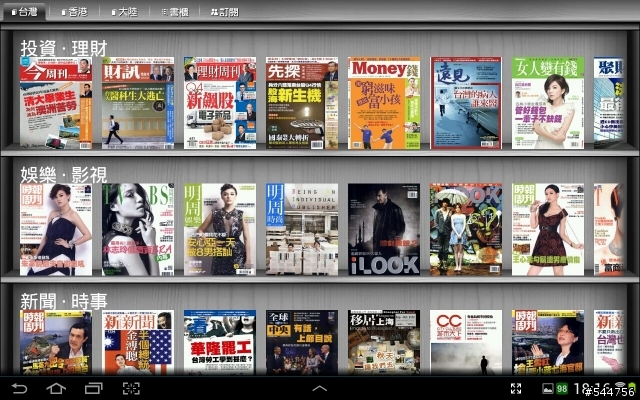
Task: Open the 訂閱 subscription tab
Action: (225, 12)
